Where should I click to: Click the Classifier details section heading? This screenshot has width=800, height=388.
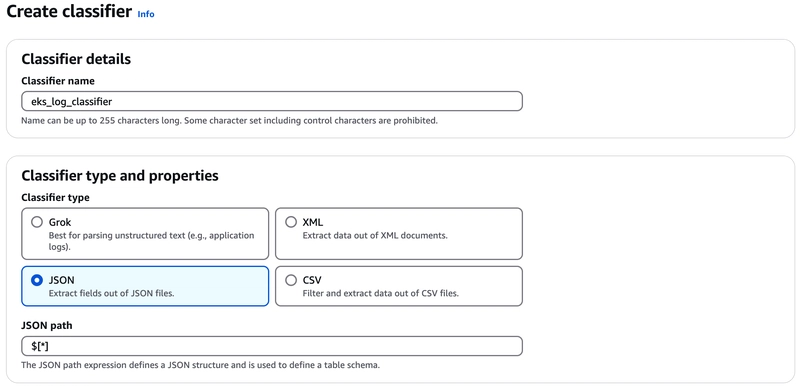click(76, 59)
